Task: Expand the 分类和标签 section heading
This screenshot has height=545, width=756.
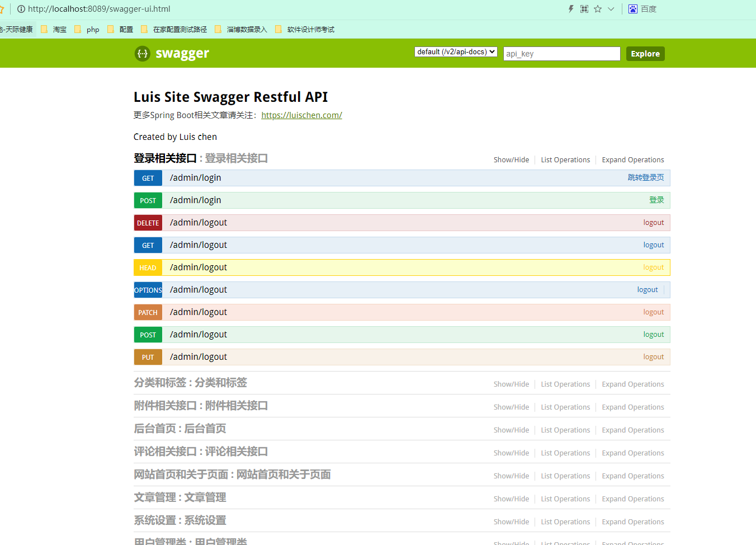Action: click(x=191, y=383)
